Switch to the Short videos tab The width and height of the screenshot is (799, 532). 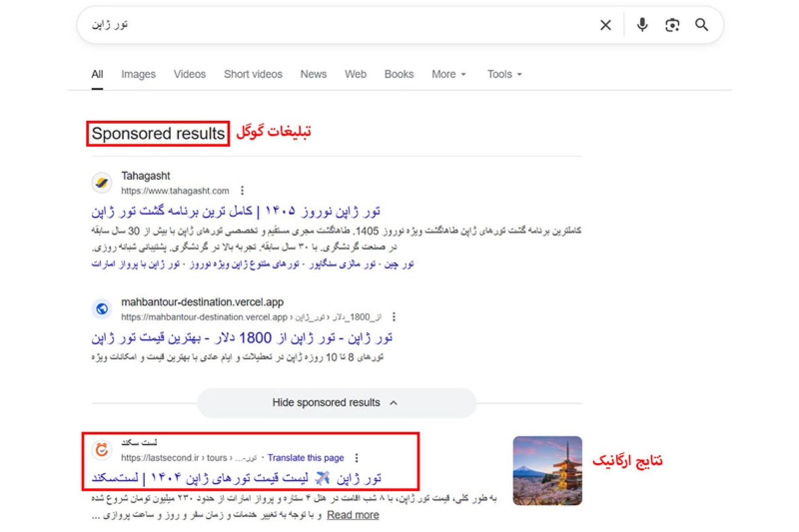coord(253,74)
